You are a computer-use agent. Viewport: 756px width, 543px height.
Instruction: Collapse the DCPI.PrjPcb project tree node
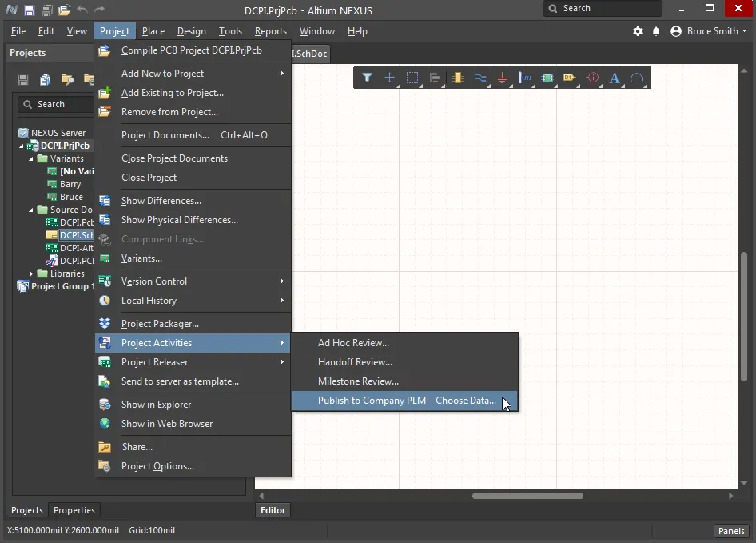pos(22,146)
